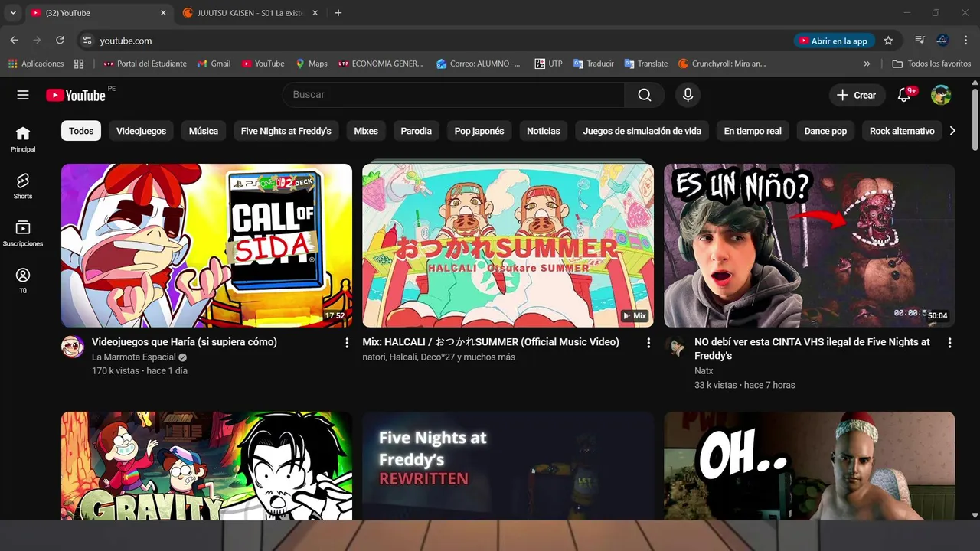Open Natx channel avatar

[x=675, y=347]
